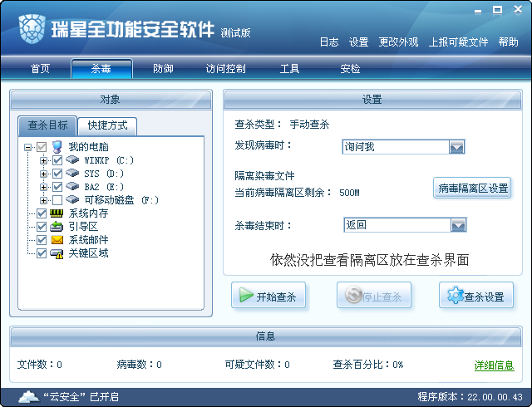
Task: Click the gear icon on 查杀设置
Action: point(455,295)
